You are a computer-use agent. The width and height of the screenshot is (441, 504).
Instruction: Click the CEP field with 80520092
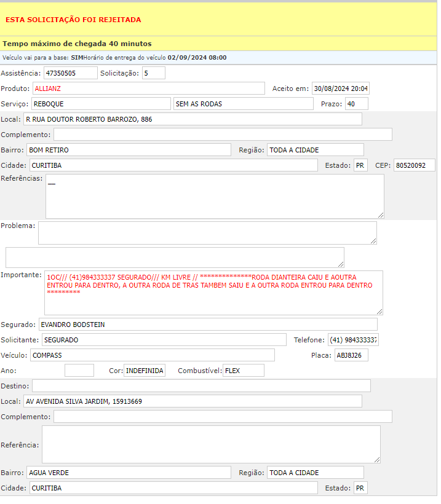(x=414, y=165)
